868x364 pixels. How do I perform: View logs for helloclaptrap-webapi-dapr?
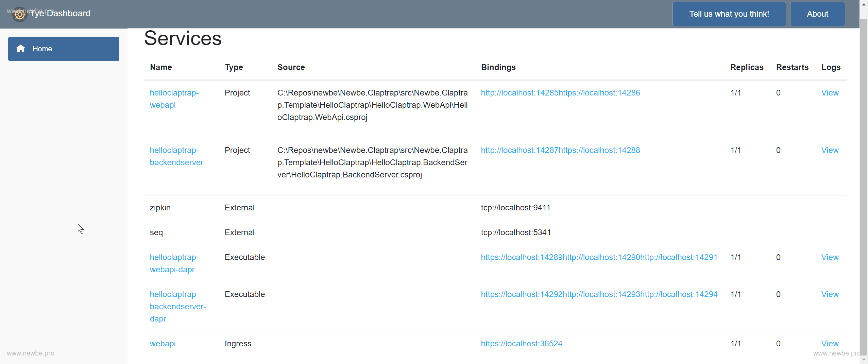(830, 257)
